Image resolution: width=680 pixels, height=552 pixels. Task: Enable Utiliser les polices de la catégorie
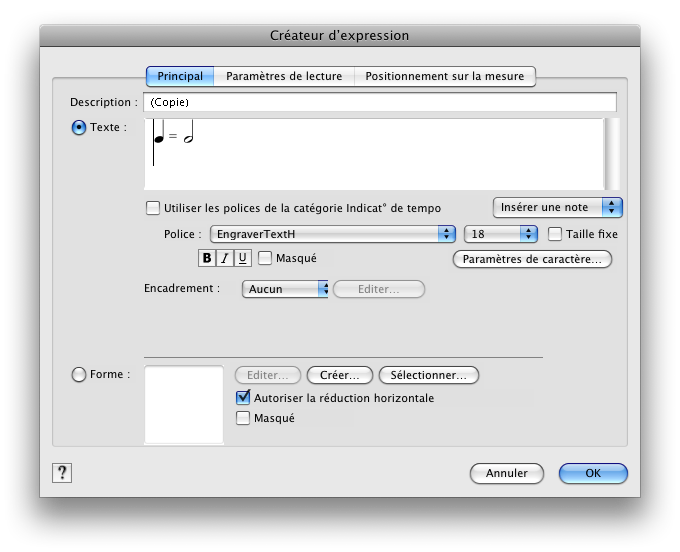pyautogui.click(x=153, y=208)
